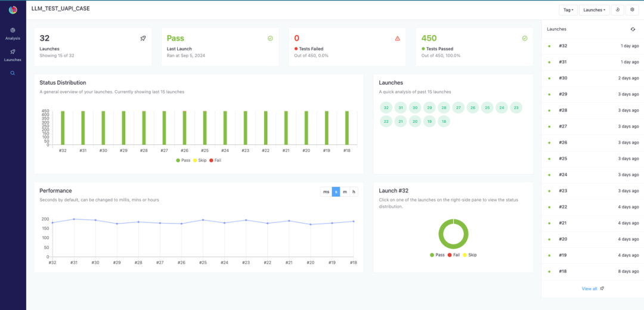Select launch bubble 26
Screen dimensions: 644x310
tap(473, 108)
